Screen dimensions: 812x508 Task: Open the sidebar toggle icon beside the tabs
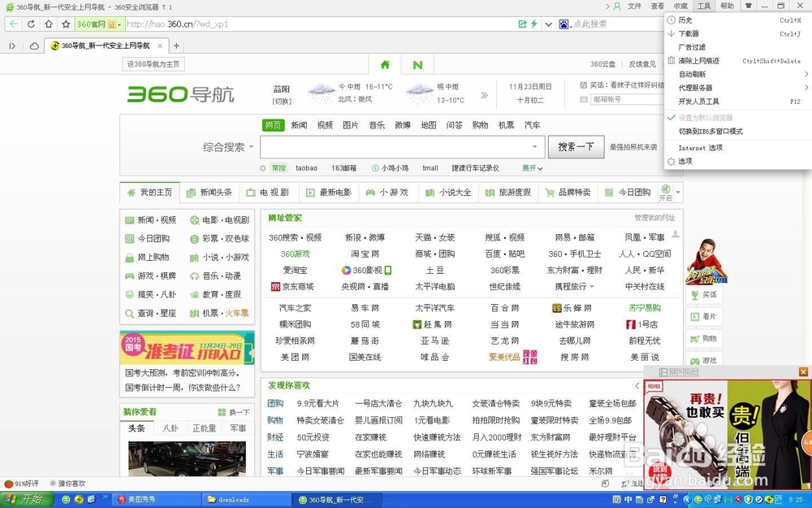coord(12,46)
